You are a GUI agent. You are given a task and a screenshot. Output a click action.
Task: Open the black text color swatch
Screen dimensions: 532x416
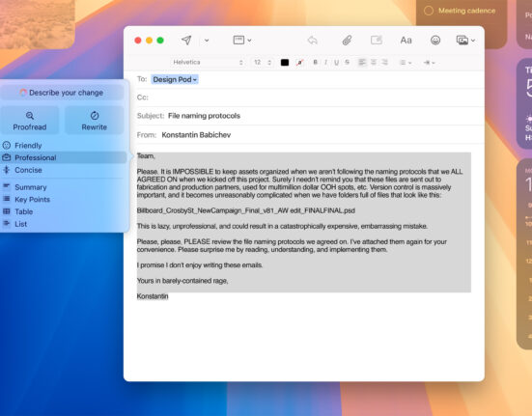click(285, 63)
